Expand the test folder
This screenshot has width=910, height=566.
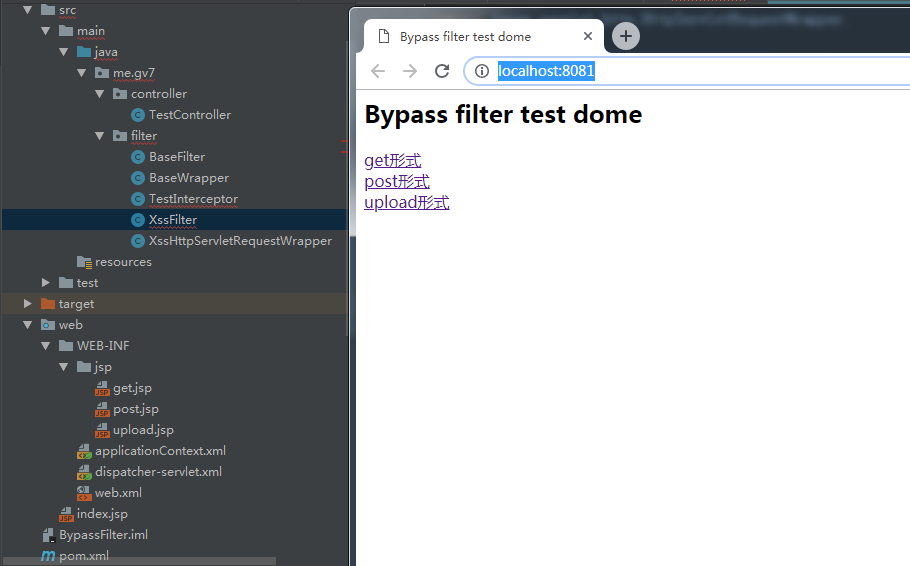46,283
